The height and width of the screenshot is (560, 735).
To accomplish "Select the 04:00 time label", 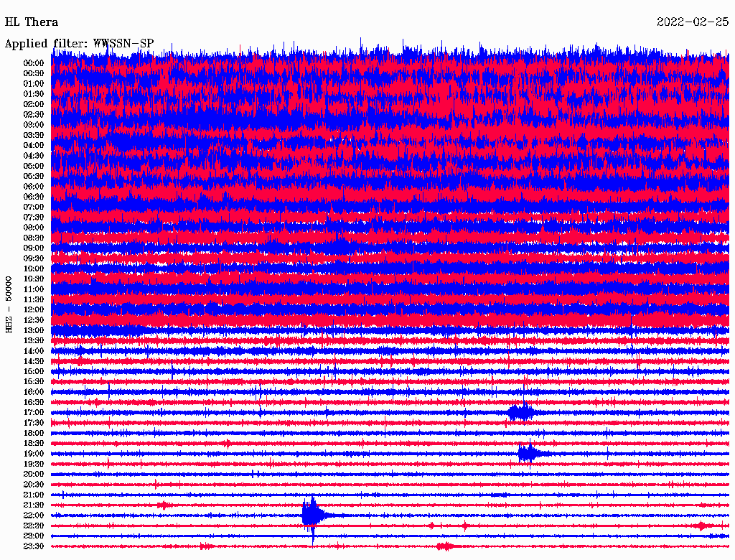I will (x=34, y=146).
